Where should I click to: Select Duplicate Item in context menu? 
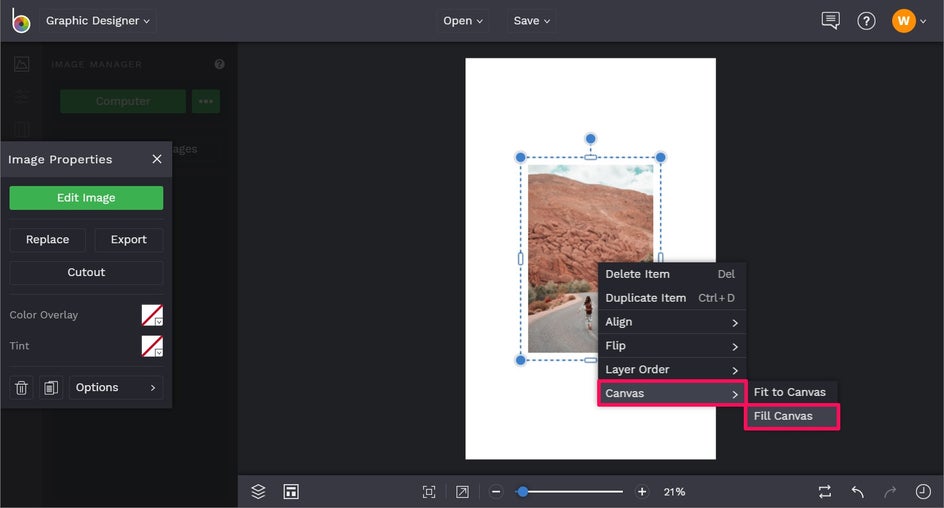coord(671,298)
